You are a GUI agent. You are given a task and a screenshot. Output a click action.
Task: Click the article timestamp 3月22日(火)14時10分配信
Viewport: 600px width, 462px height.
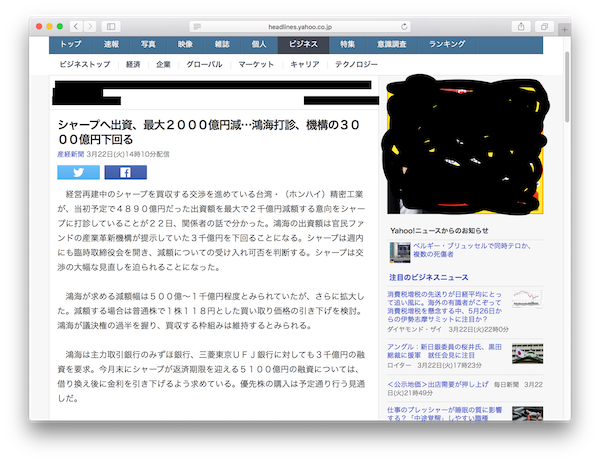(128, 154)
